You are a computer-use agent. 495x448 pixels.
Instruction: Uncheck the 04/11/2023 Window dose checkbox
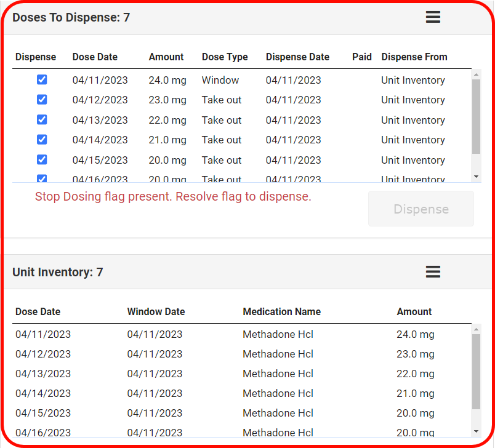point(42,80)
